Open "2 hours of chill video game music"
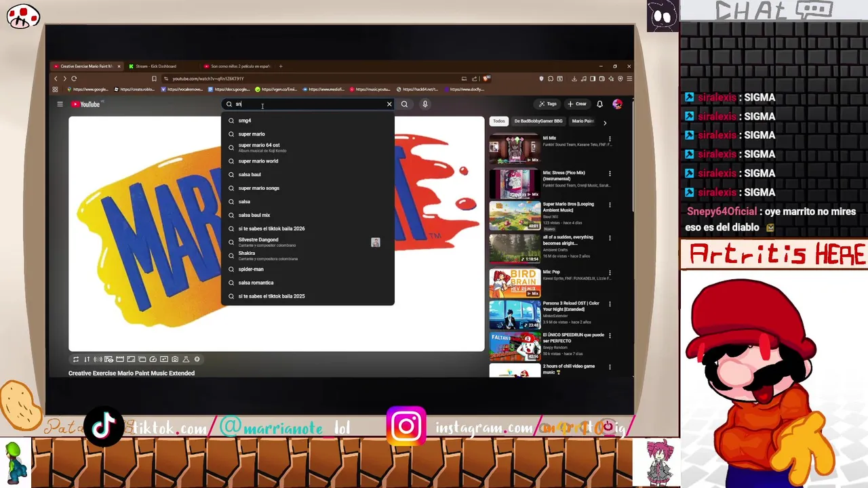Viewport: 868px width, 488px height. pyautogui.click(x=515, y=371)
